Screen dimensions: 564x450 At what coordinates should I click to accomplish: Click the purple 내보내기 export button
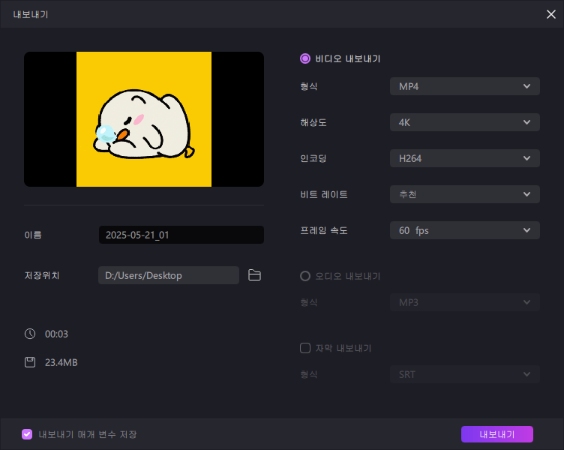497,434
